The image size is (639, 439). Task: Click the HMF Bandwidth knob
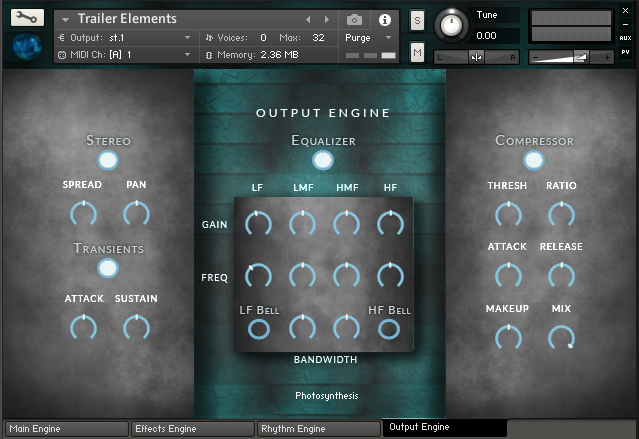[x=346, y=327]
